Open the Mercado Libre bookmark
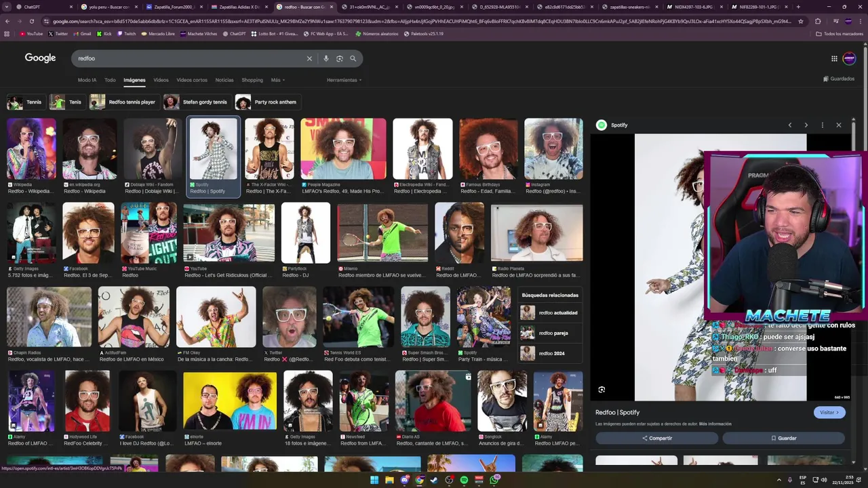The image size is (868, 488). pos(158,33)
